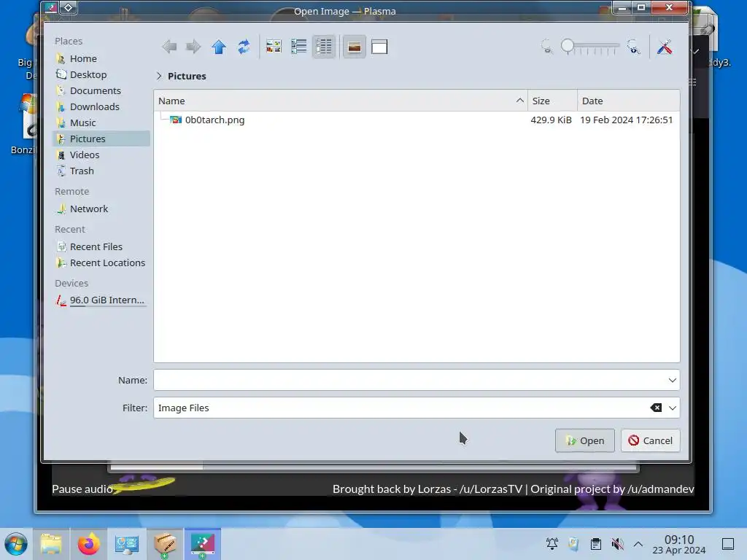Click the Open button
Screen dimensions: 747x560
coord(584,440)
